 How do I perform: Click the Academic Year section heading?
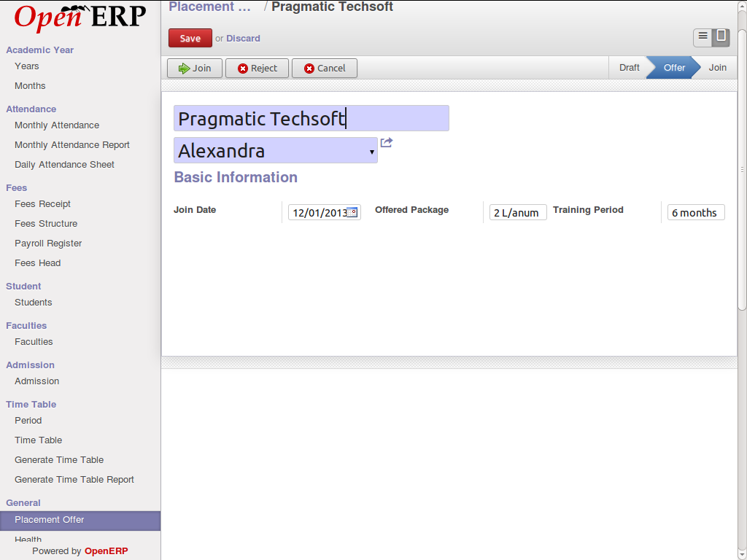[x=39, y=50]
